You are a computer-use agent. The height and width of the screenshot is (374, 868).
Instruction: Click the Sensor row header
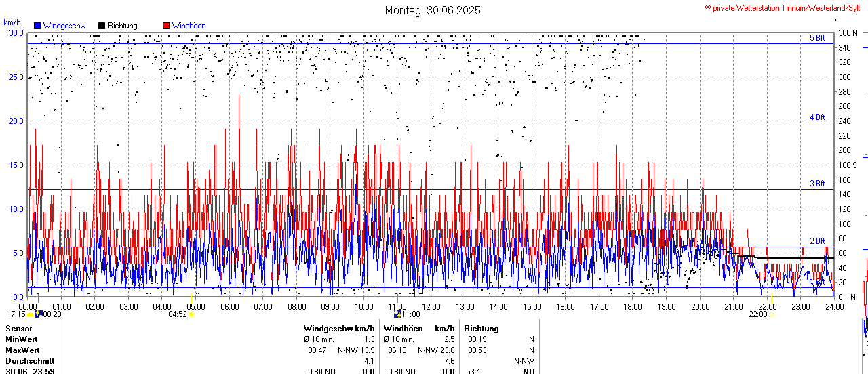(18, 329)
